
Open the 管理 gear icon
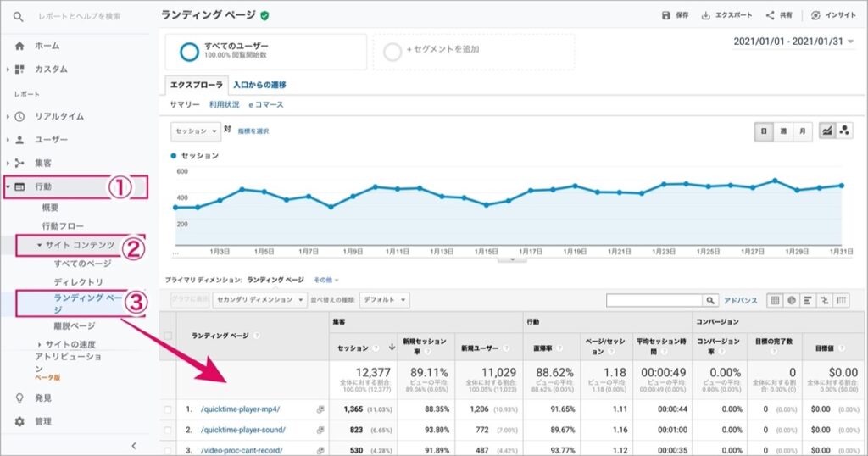pos(20,421)
